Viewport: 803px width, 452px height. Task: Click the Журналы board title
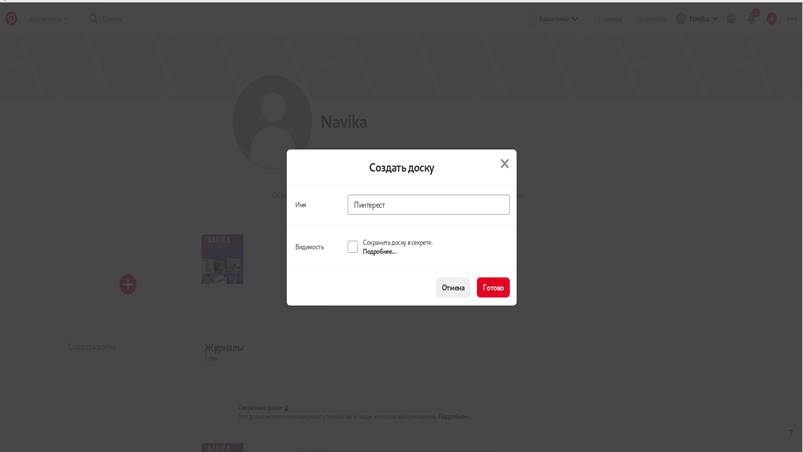(x=224, y=348)
